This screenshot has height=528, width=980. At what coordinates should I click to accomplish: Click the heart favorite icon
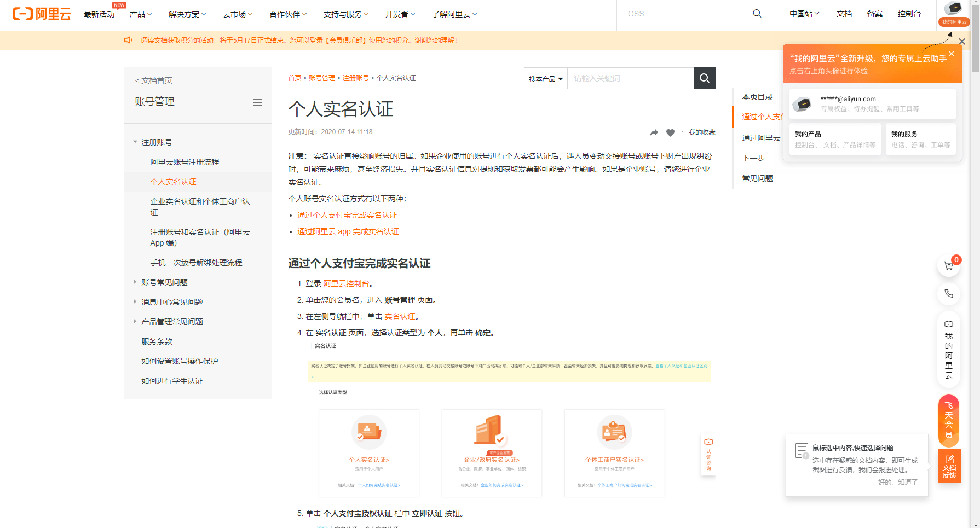(670, 132)
